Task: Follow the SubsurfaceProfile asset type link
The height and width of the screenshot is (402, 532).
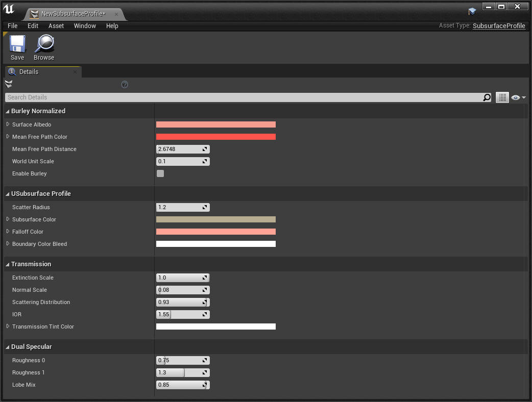Action: point(499,26)
